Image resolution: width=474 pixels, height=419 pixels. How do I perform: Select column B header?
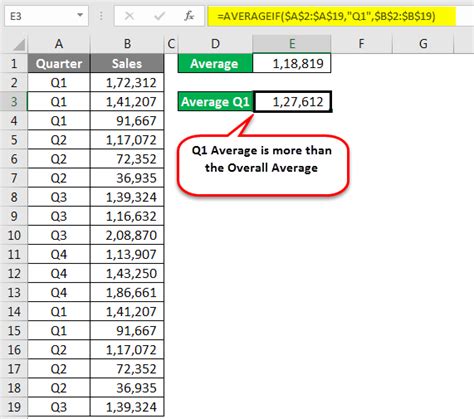pyautogui.click(x=127, y=44)
